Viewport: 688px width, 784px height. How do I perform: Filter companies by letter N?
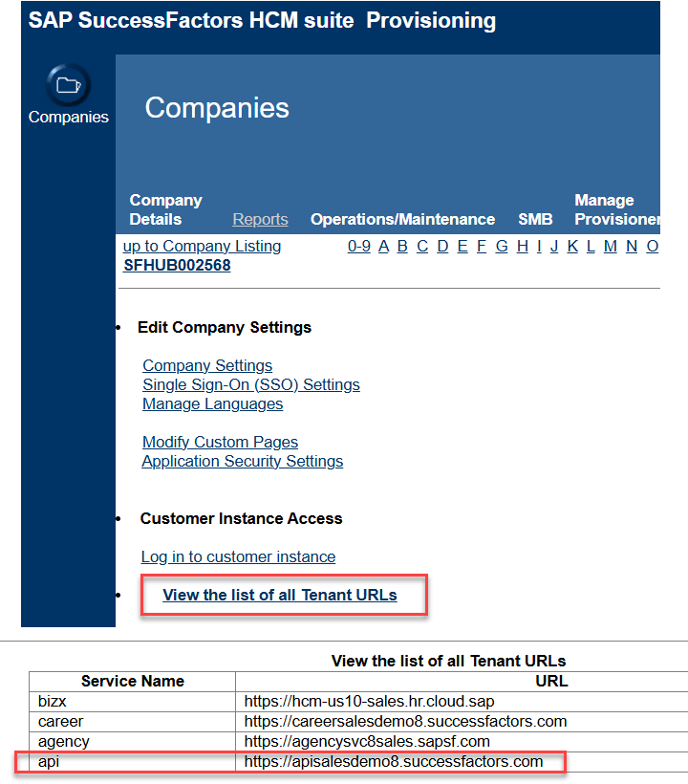click(x=632, y=246)
